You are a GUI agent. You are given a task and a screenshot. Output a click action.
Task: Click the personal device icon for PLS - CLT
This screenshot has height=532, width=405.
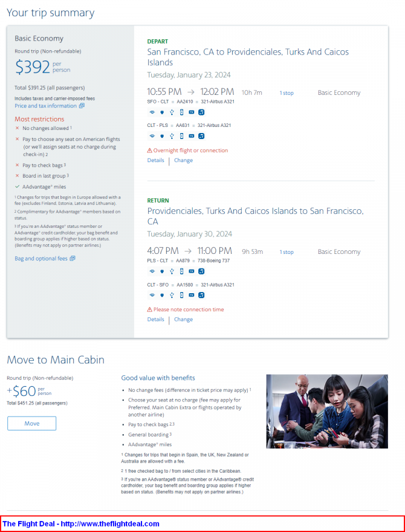tap(181, 271)
